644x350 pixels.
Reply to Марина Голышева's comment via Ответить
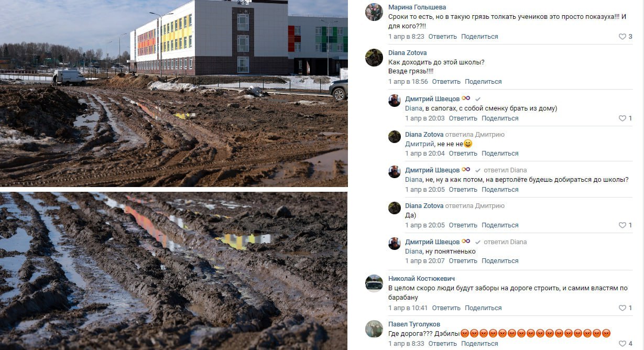point(442,37)
